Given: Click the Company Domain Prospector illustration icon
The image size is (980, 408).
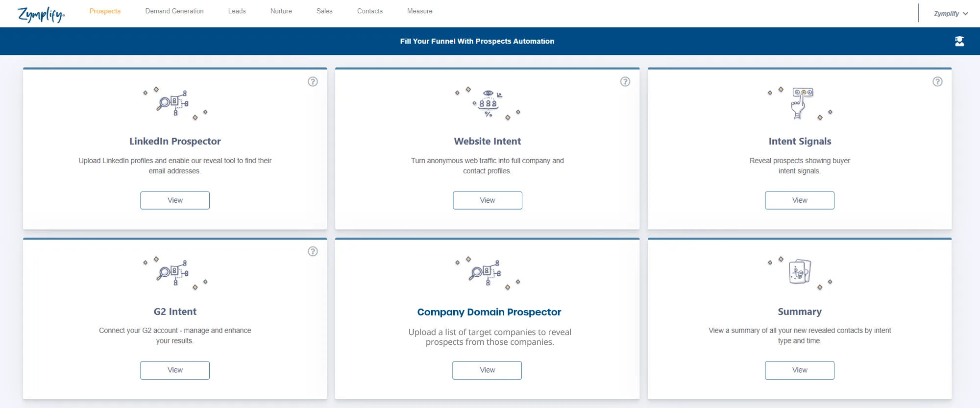Looking at the screenshot, I should (488, 273).
